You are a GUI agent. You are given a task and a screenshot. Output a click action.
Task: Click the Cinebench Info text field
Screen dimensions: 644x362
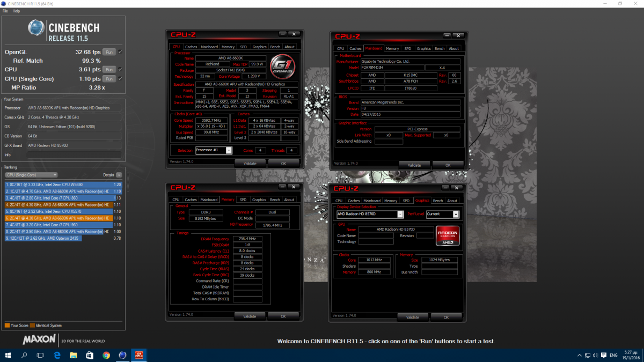(75, 154)
